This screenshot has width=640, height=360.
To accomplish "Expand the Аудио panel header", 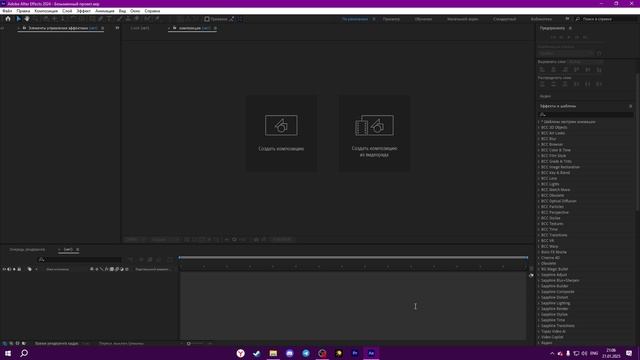I will click(545, 96).
